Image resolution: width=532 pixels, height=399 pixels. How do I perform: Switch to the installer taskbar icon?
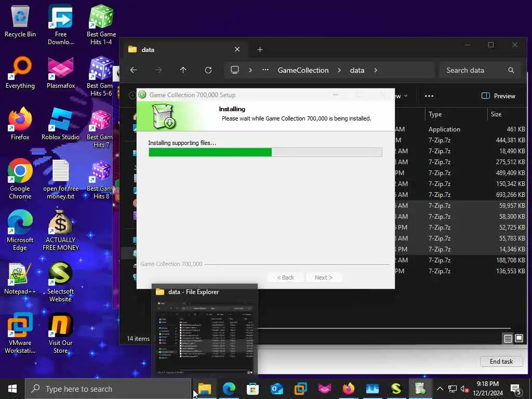click(420, 389)
